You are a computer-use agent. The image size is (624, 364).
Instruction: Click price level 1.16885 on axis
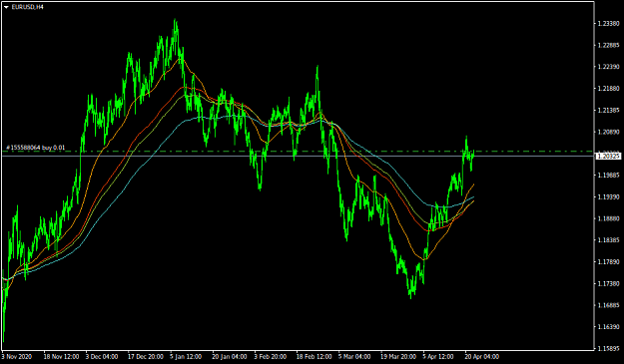pos(609,305)
